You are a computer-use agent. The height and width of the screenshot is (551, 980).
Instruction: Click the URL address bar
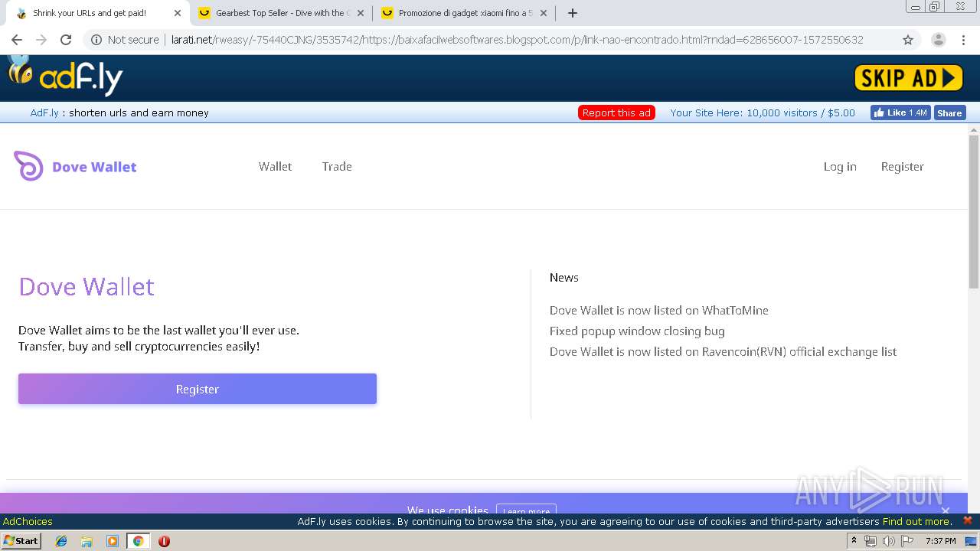517,40
